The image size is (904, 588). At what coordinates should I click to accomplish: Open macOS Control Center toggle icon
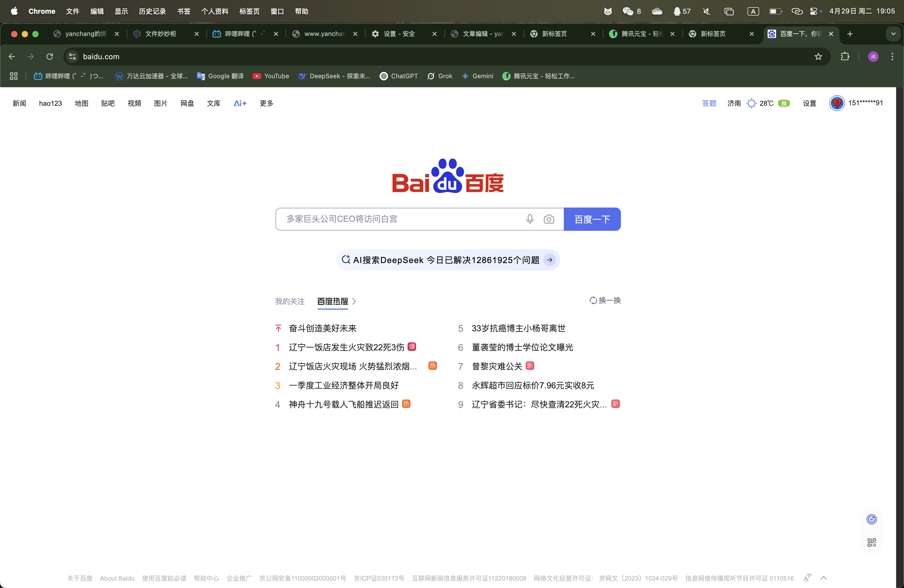pos(814,11)
